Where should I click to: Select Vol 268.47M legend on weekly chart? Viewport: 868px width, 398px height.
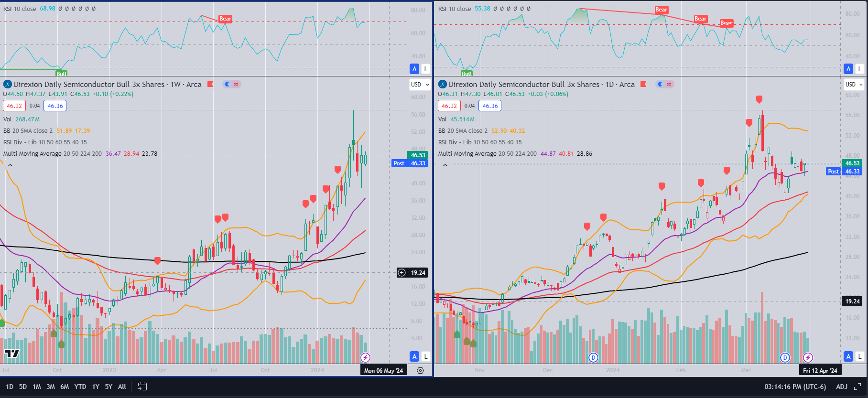[22, 119]
